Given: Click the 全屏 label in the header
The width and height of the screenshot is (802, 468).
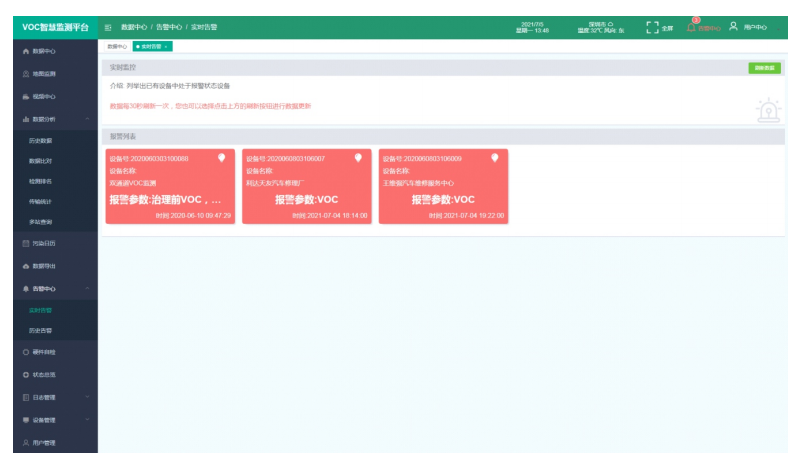Looking at the screenshot, I should [x=667, y=29].
